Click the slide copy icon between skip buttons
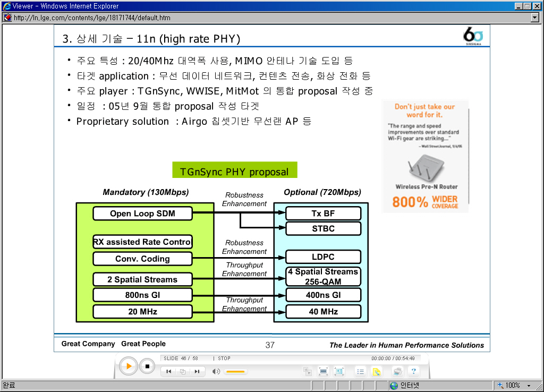Image resolution: width=544 pixels, height=392 pixels. click(183, 371)
